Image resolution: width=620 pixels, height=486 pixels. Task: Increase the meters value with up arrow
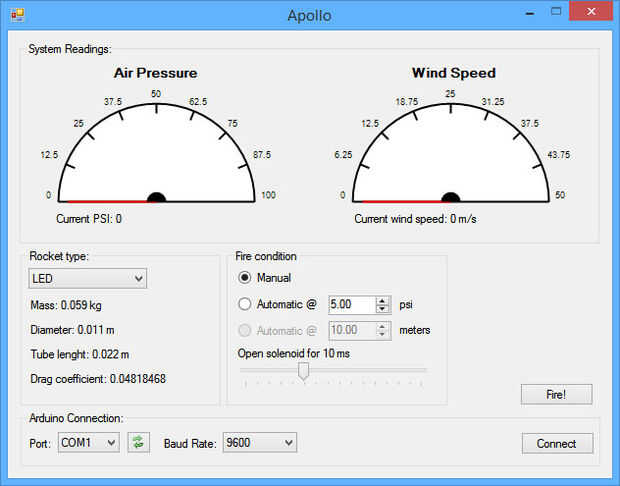[382, 327]
